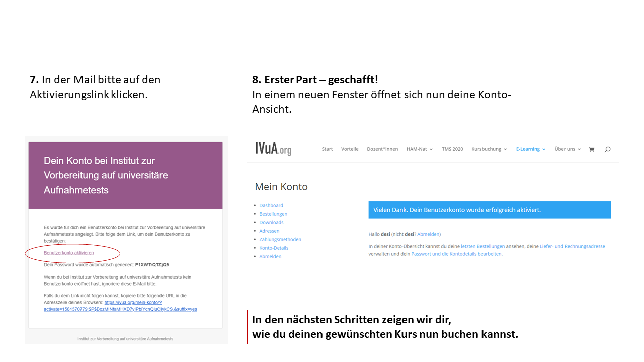
Task: Expand the Über uns menu
Action: (x=568, y=149)
